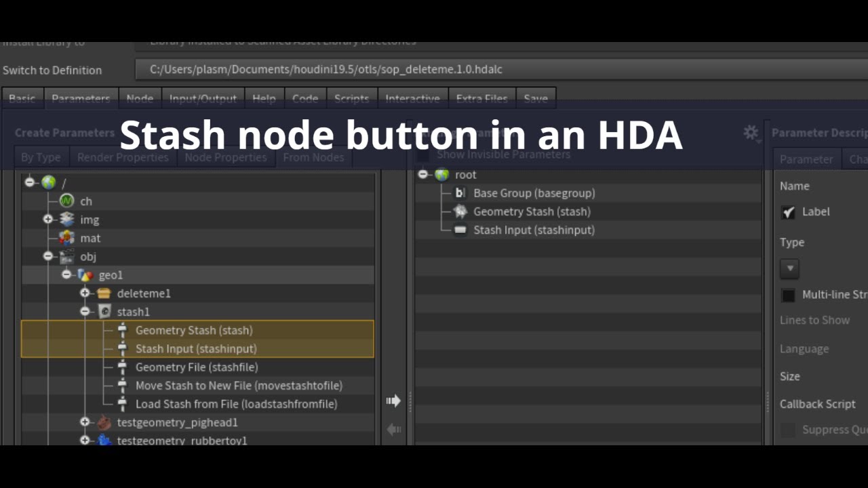Toggle Show Invisible Parameters checkbox

pyautogui.click(x=422, y=155)
